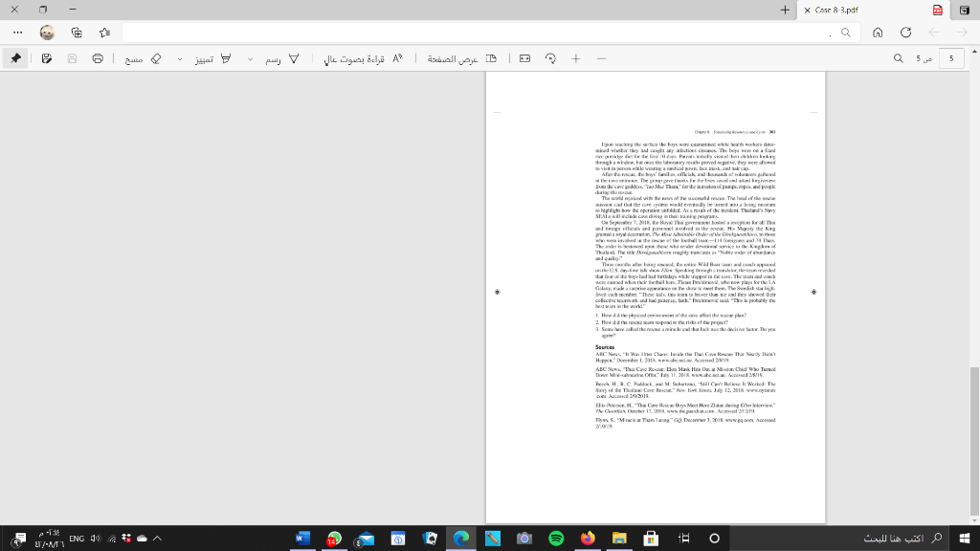This screenshot has width=980, height=551.
Task: Expand the Draw options dropdown
Action: (250, 58)
